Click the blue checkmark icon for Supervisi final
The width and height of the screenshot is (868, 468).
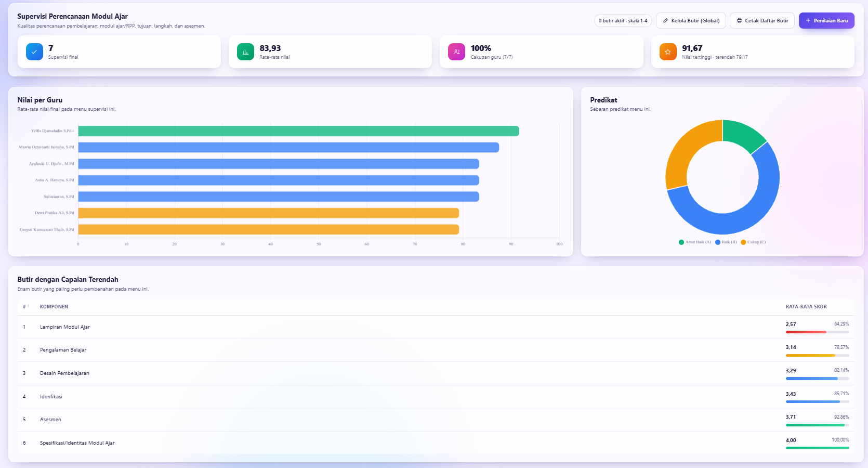coord(34,52)
